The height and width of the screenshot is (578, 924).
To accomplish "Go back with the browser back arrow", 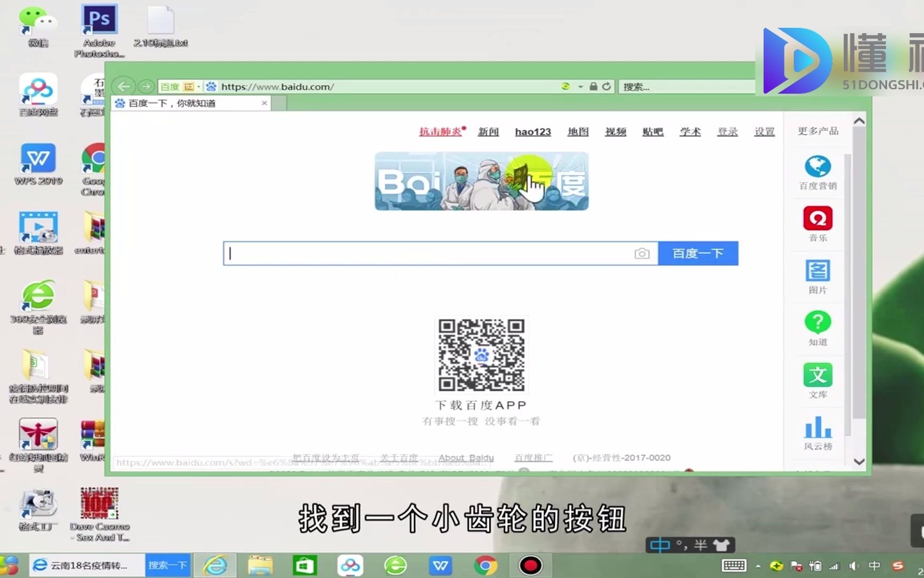I will (124, 86).
